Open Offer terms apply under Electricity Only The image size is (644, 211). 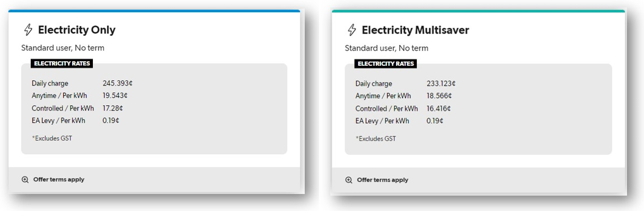click(58, 180)
